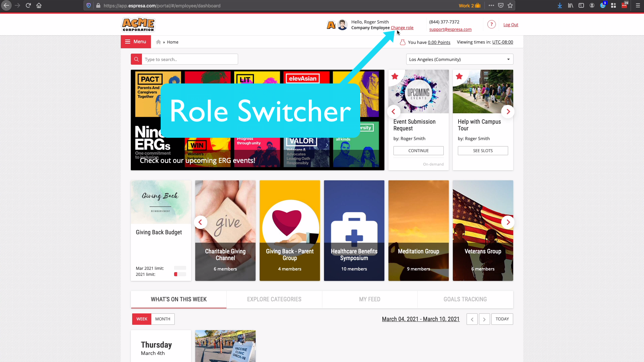Open the Firefox downloads icon
Image resolution: width=644 pixels, height=362 pixels.
(x=559, y=6)
